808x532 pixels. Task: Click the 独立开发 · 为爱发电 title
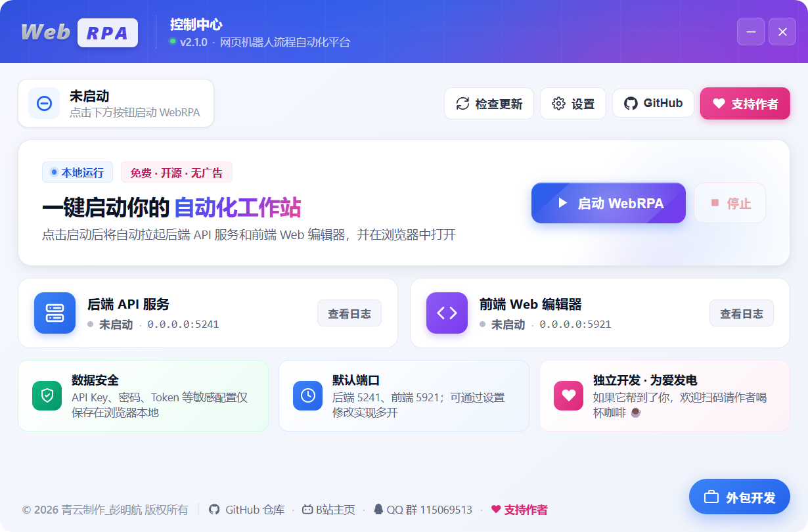pos(645,380)
